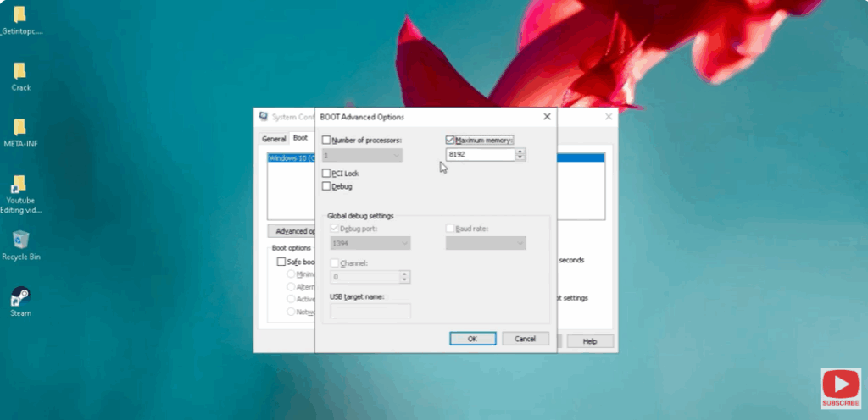
Task: Uncheck the Maximum memory checkbox
Action: click(449, 141)
